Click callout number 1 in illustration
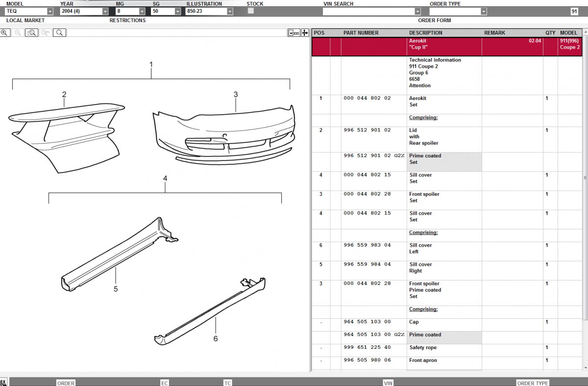 pos(151,65)
